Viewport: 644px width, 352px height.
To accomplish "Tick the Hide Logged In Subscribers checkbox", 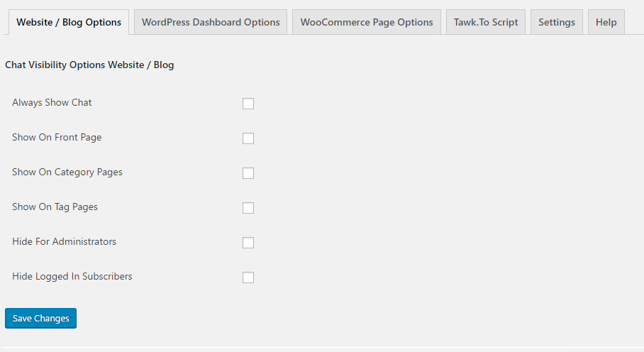I will (x=248, y=277).
